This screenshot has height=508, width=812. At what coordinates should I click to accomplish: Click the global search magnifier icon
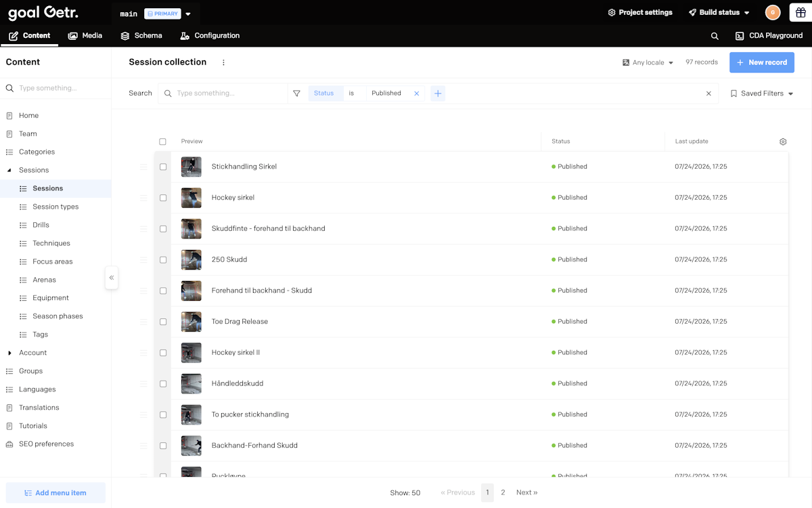pyautogui.click(x=715, y=36)
